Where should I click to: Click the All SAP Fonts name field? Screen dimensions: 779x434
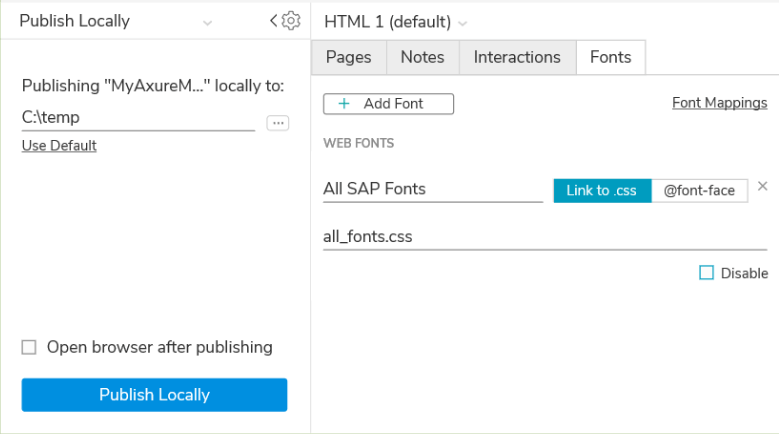coord(433,190)
